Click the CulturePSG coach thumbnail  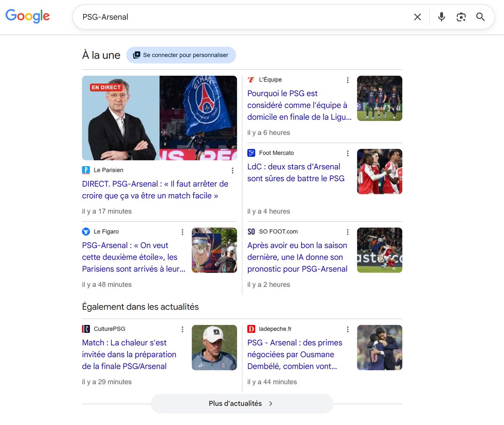pos(215,348)
